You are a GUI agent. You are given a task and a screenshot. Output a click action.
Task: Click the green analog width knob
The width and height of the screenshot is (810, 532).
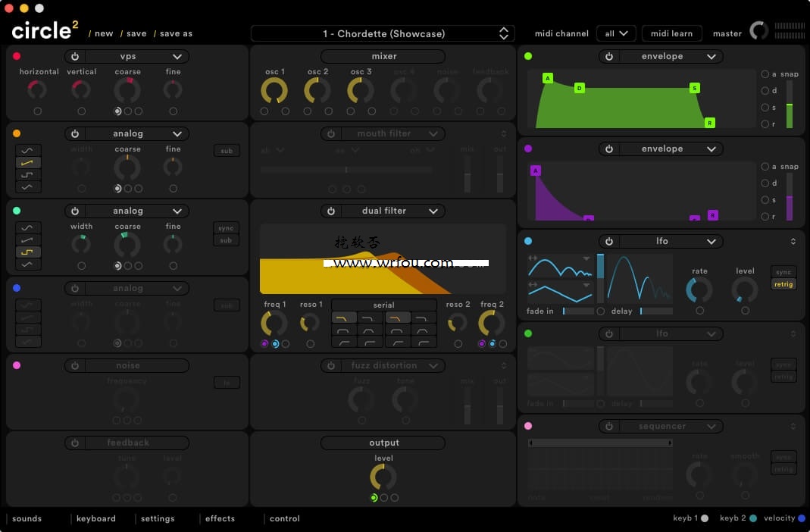point(81,244)
